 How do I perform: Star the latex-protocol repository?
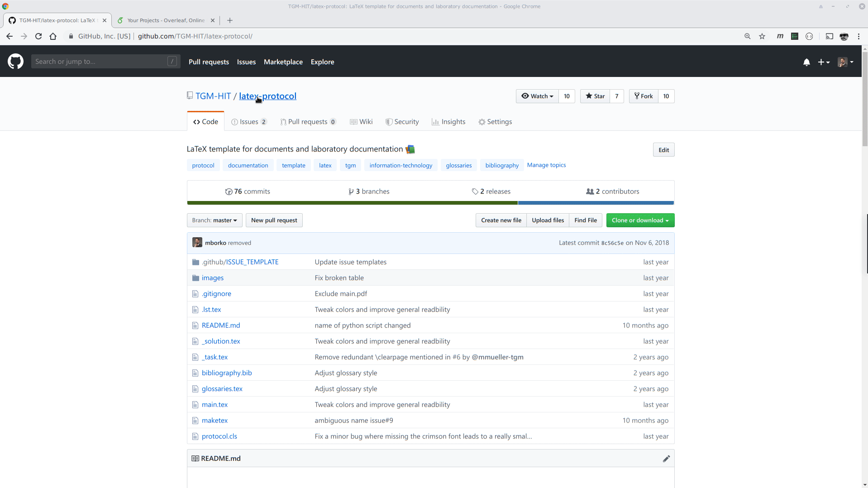pyautogui.click(x=595, y=96)
